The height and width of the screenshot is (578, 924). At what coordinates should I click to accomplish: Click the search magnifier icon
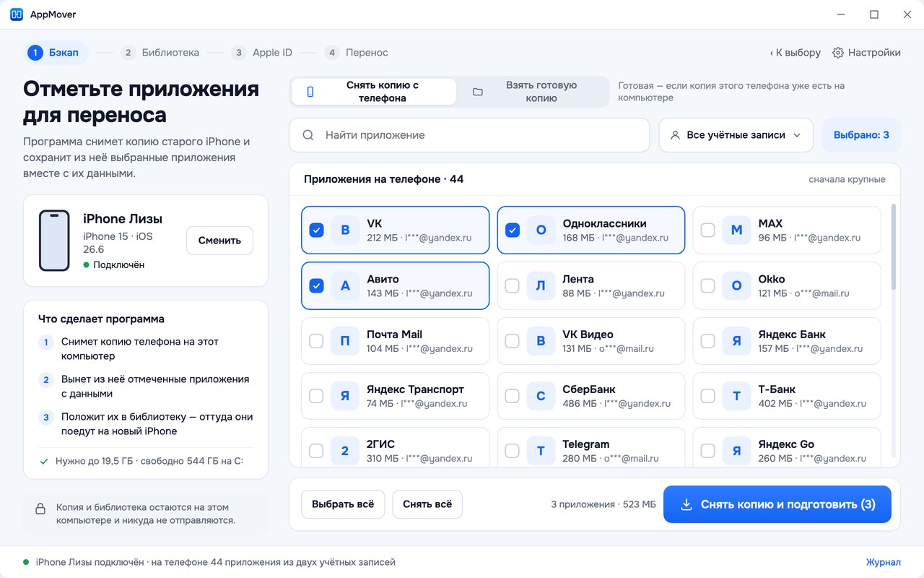click(x=308, y=135)
